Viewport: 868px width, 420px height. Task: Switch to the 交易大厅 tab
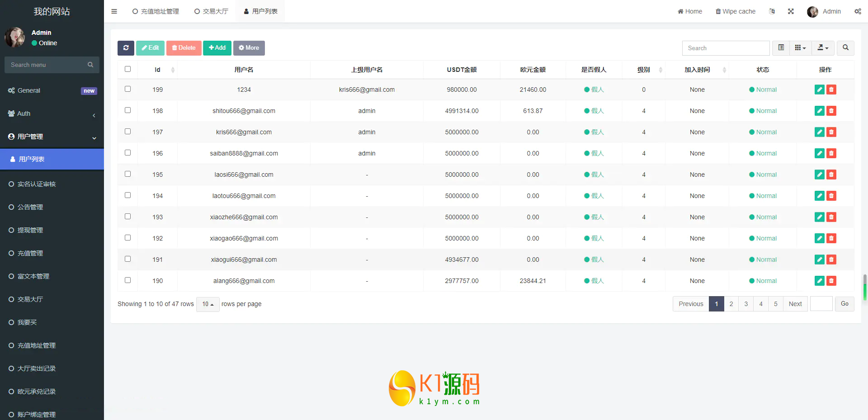pos(211,11)
